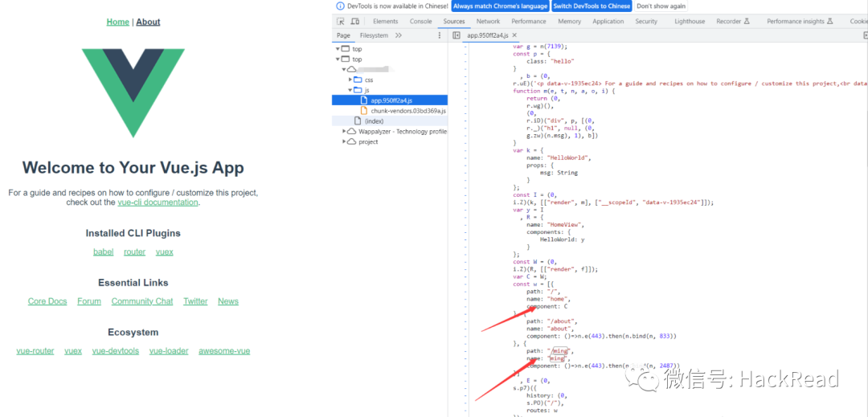This screenshot has width=868, height=417.
Task: Open the vue-cli documentation link
Action: (x=158, y=202)
